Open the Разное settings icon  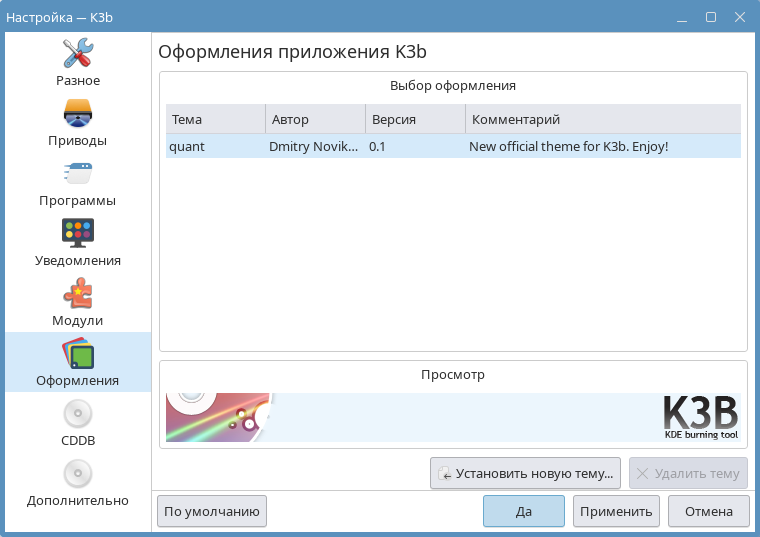click(x=78, y=53)
